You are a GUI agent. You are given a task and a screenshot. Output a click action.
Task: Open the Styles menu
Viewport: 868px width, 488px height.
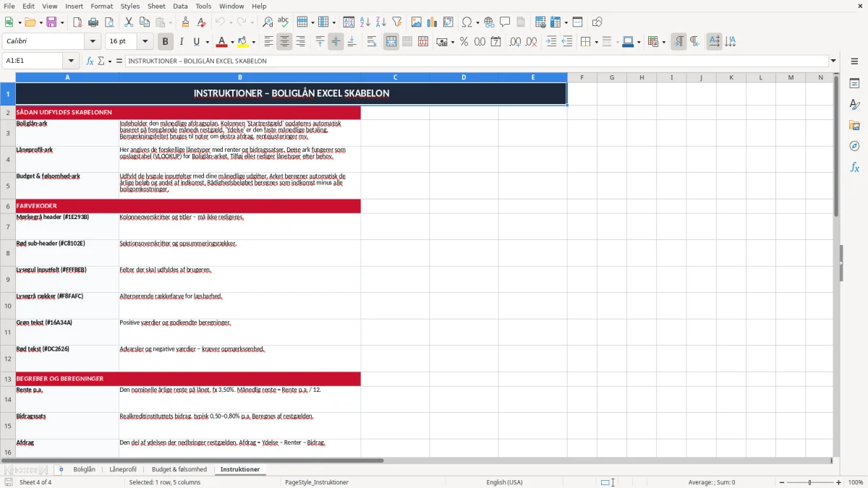[x=130, y=6]
